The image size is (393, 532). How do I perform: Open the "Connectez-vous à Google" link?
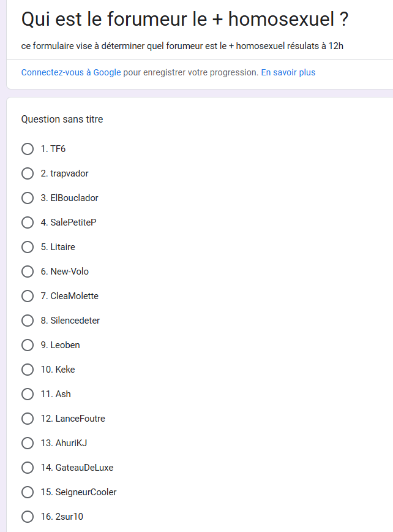tap(71, 72)
